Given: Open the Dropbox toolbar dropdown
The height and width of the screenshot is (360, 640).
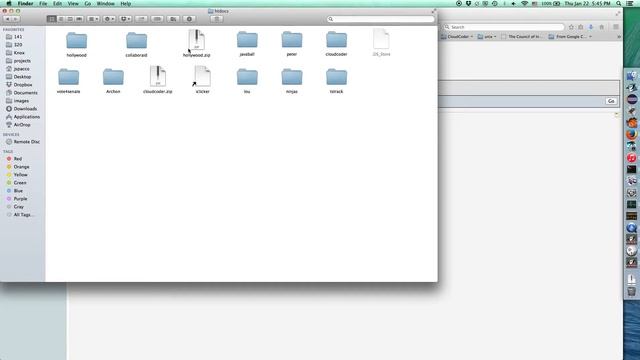Looking at the screenshot, I should pos(125,19).
